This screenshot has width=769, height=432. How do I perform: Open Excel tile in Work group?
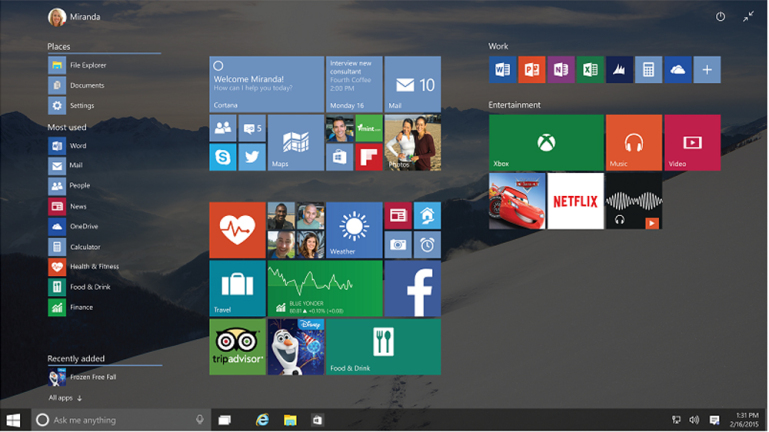[590, 69]
